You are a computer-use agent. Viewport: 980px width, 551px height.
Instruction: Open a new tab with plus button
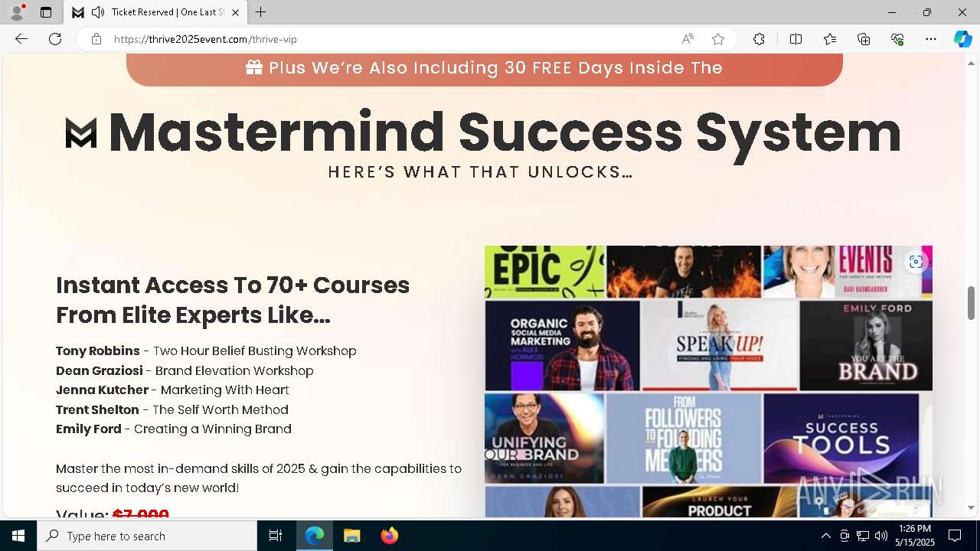261,12
